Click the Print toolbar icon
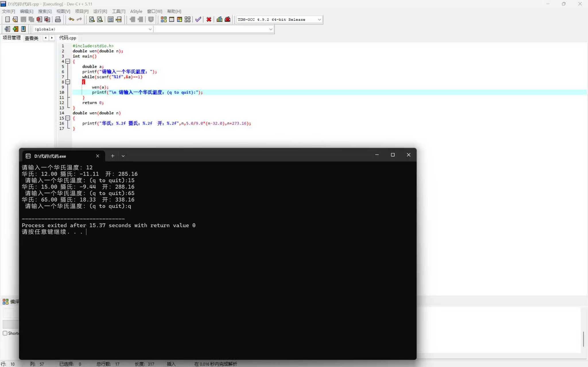 pos(58,19)
